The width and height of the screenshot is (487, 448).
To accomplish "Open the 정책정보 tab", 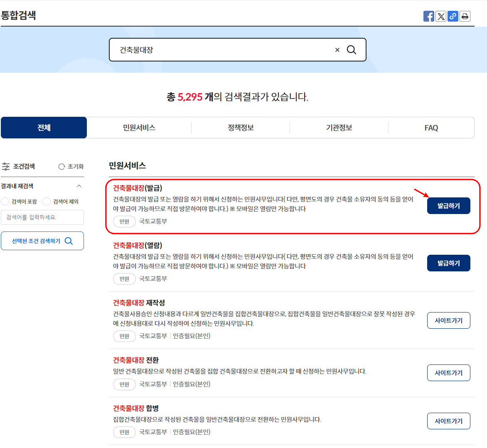I will [x=241, y=128].
